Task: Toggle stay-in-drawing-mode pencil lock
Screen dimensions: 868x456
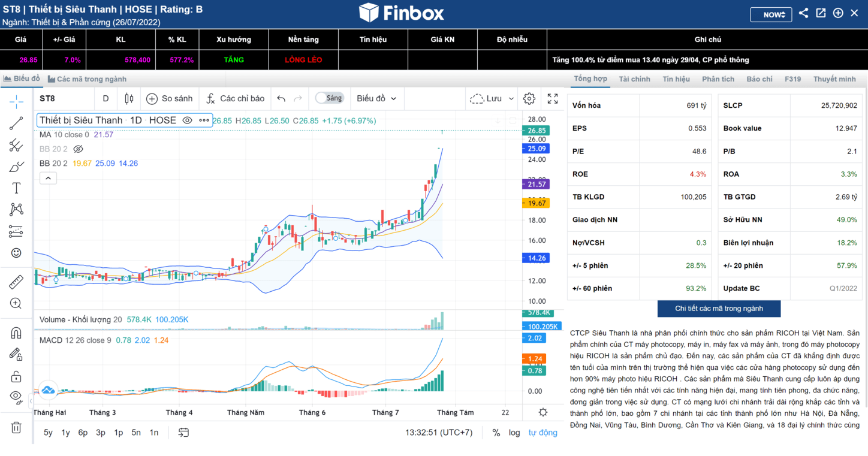Action: [x=16, y=355]
